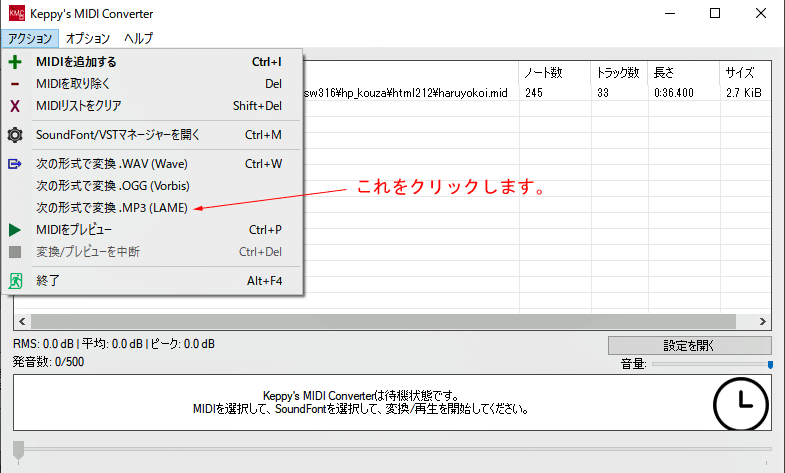This screenshot has width=785, height=473.
Task: Click the horizontal scrollbar left arrow
Action: point(22,321)
